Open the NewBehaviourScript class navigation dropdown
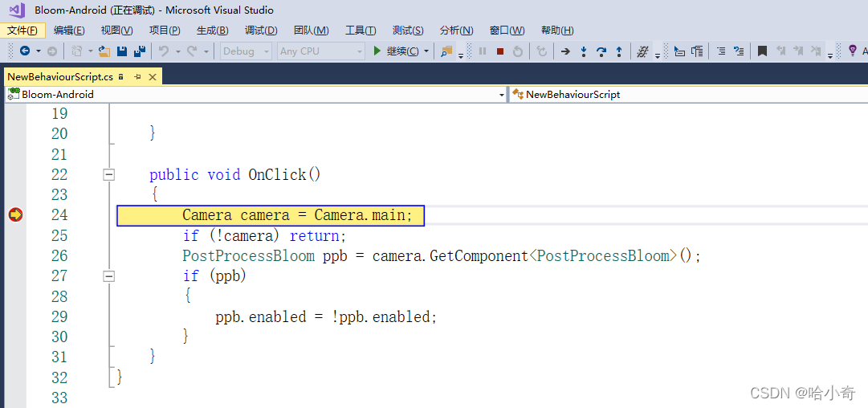Viewport: 868px width, 408px height. (688, 95)
